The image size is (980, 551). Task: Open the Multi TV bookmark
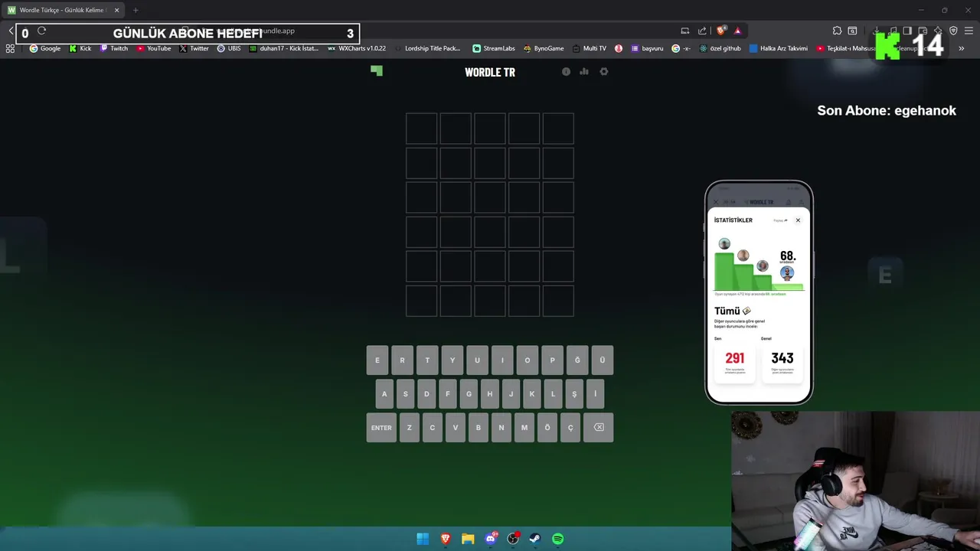click(589, 48)
